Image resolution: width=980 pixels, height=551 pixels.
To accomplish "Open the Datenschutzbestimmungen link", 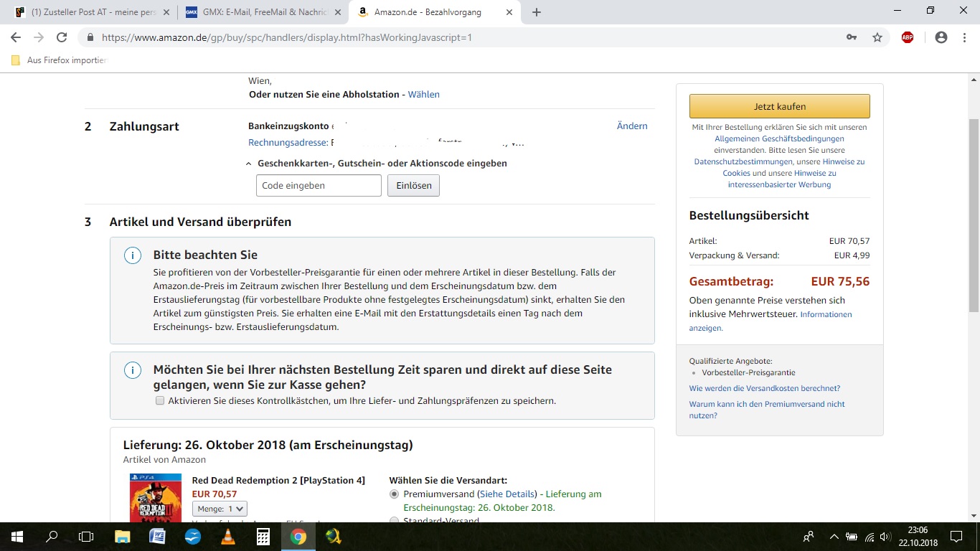I will point(743,161).
